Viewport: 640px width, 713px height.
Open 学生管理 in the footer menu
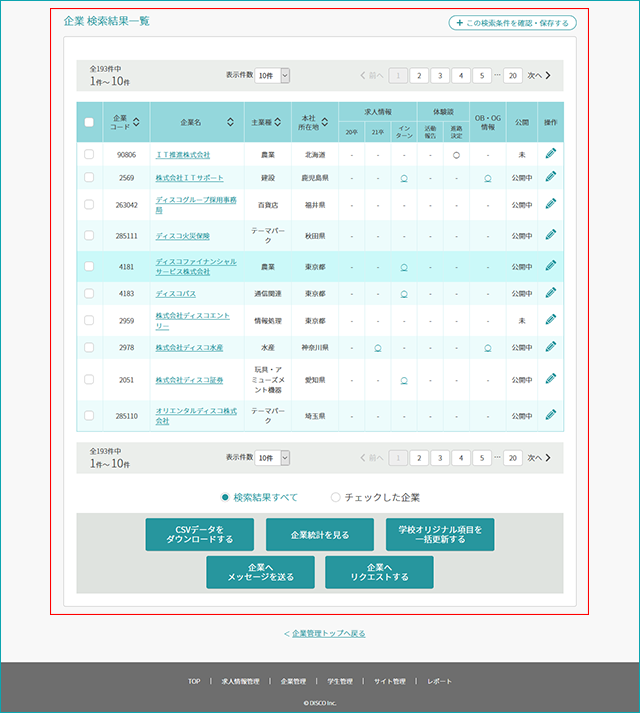tap(340, 681)
